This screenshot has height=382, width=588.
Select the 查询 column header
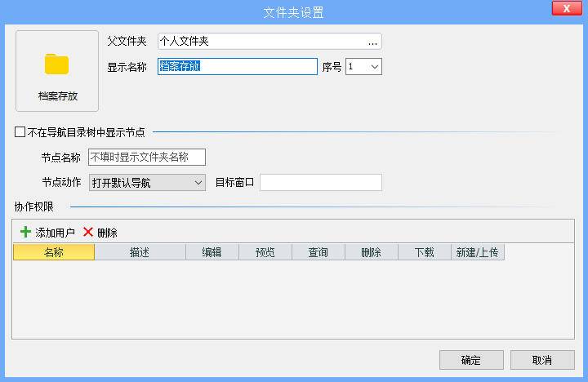318,252
